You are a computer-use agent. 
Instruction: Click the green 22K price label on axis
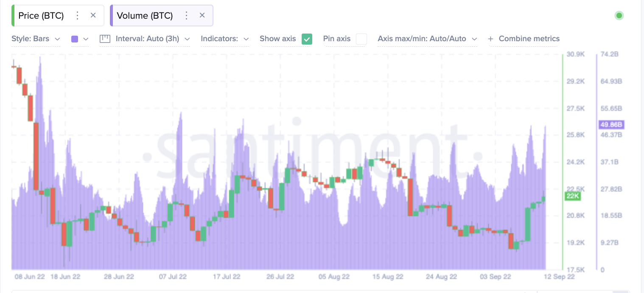coord(572,196)
